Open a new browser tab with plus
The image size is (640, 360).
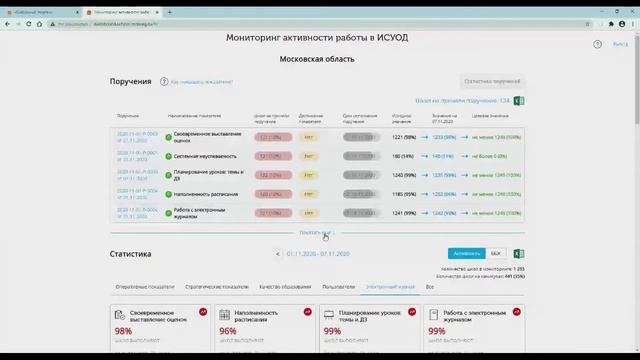click(170, 12)
